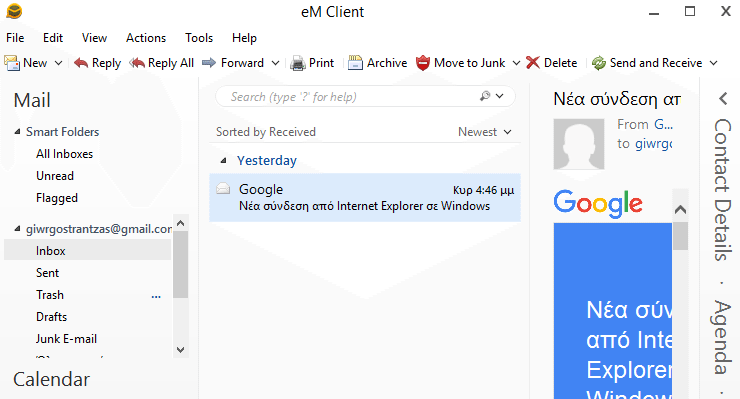740x399 pixels.
Task: Click the Delete button label
Action: 561,63
